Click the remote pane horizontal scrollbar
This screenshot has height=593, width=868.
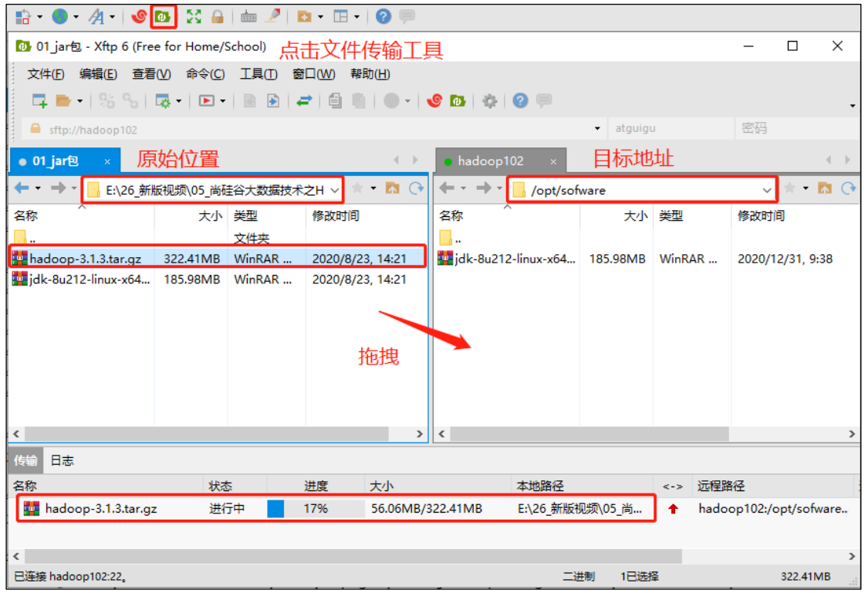pyautogui.click(x=589, y=434)
